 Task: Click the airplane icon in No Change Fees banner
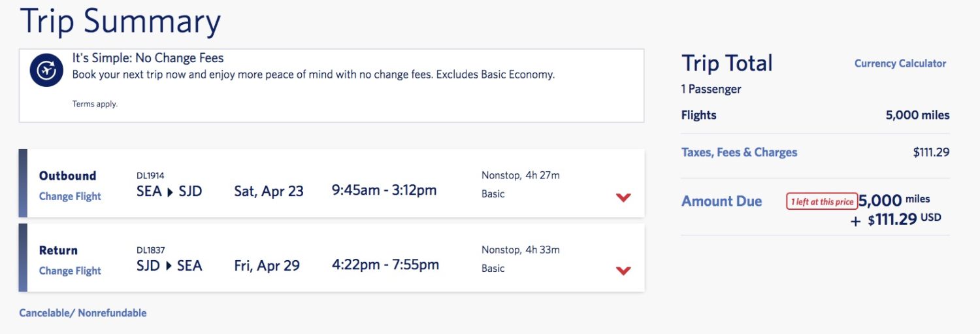pyautogui.click(x=46, y=71)
